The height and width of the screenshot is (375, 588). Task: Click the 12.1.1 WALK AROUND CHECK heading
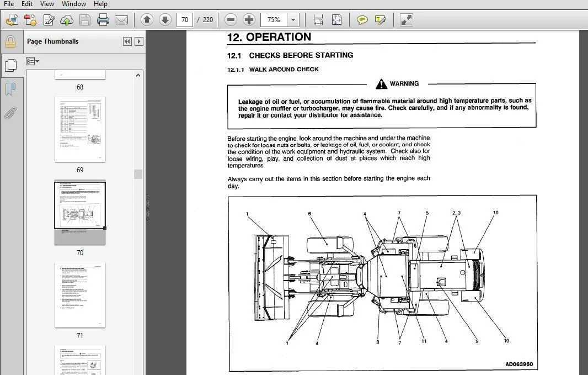pos(272,70)
